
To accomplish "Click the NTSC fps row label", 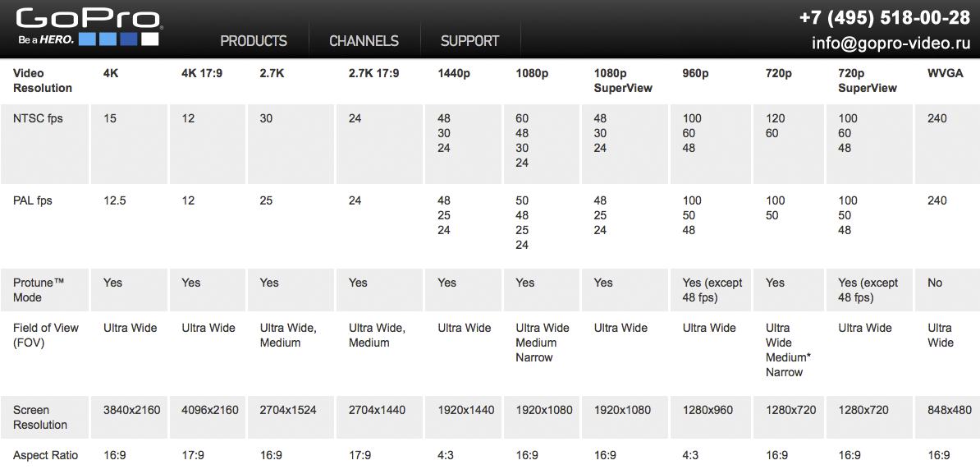I will pos(38,118).
